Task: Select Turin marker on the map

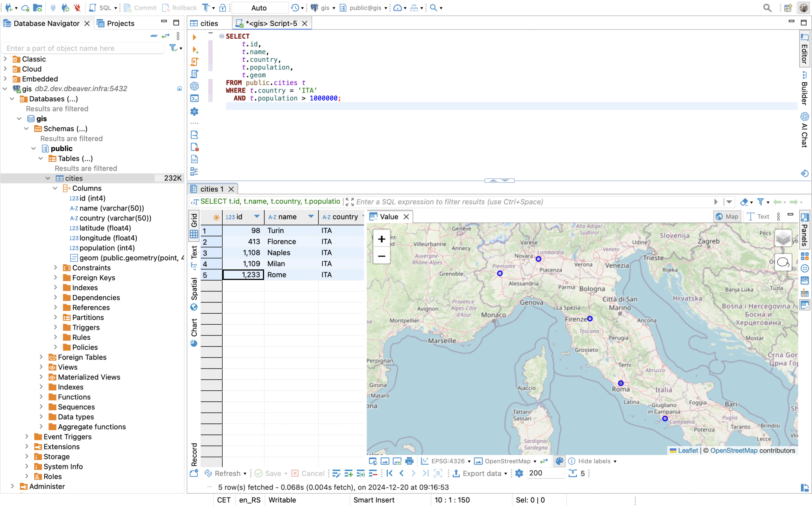Action: tap(500, 273)
